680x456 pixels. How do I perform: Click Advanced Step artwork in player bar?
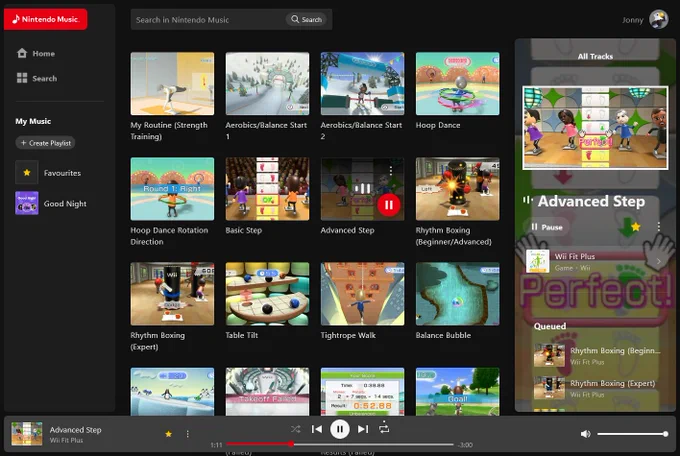pos(27,433)
